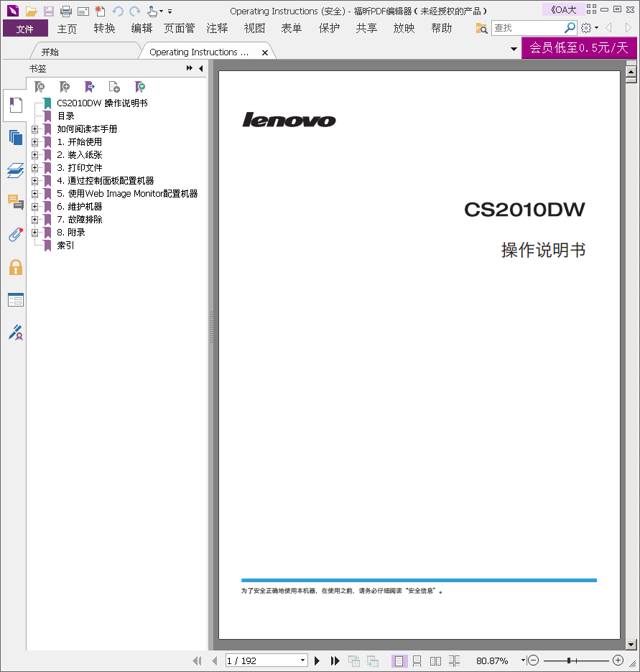Go to previous page arrow

pos(214,661)
